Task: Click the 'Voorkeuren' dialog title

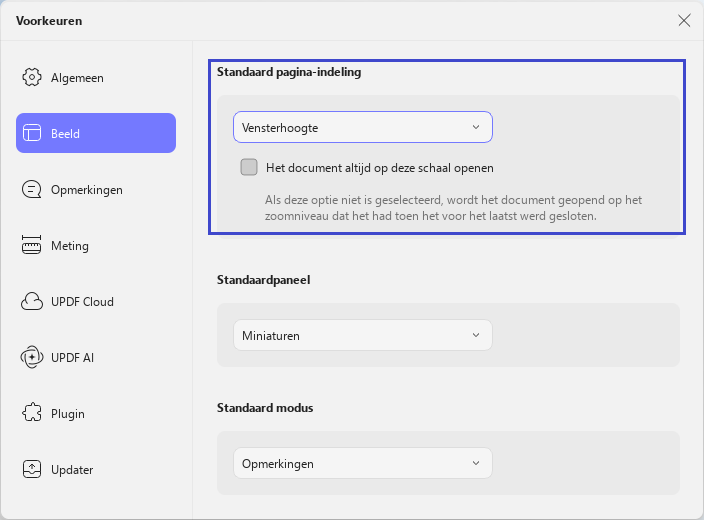Action: (x=49, y=21)
